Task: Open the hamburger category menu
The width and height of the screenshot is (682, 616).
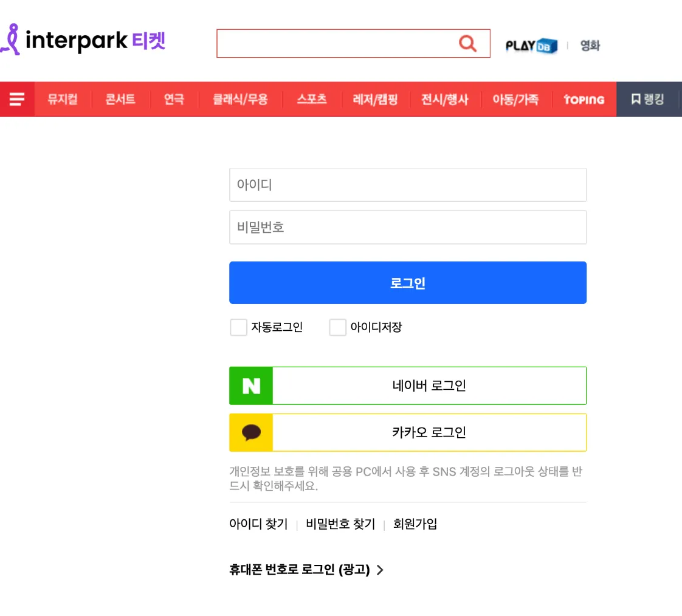Action: click(x=17, y=99)
